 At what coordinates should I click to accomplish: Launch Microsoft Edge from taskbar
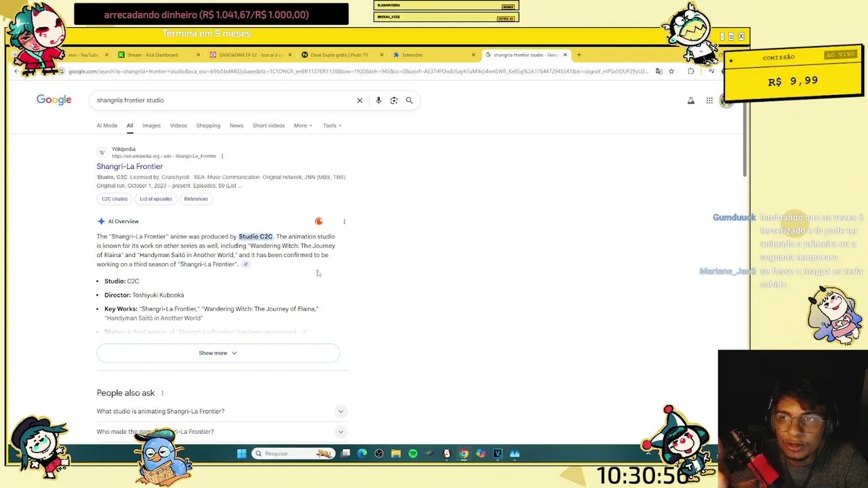[362, 453]
